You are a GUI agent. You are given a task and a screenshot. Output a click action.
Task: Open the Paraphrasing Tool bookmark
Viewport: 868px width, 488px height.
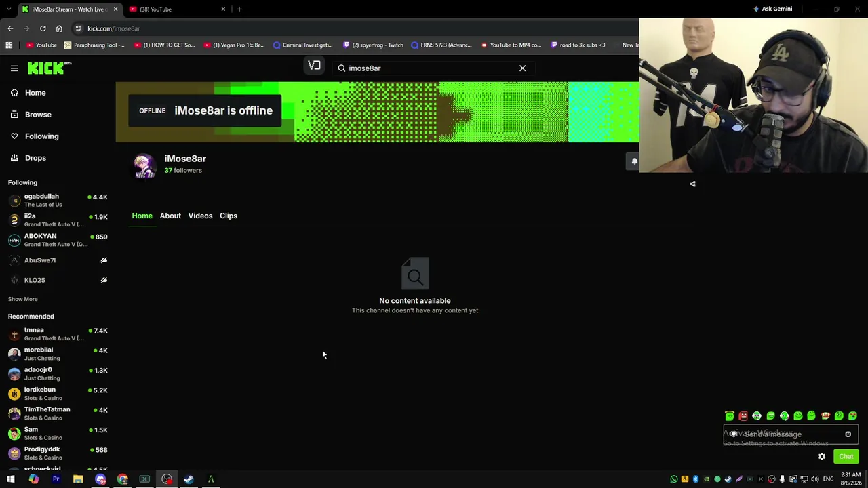[x=94, y=45]
